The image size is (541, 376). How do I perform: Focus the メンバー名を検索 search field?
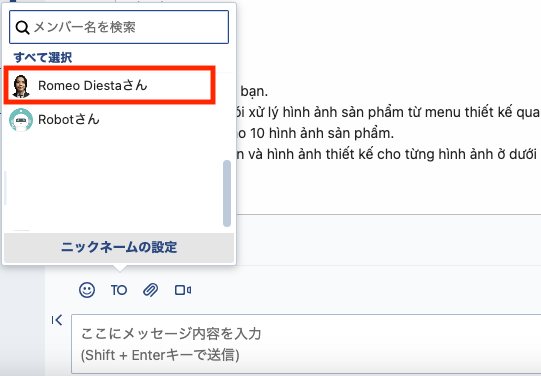119,27
